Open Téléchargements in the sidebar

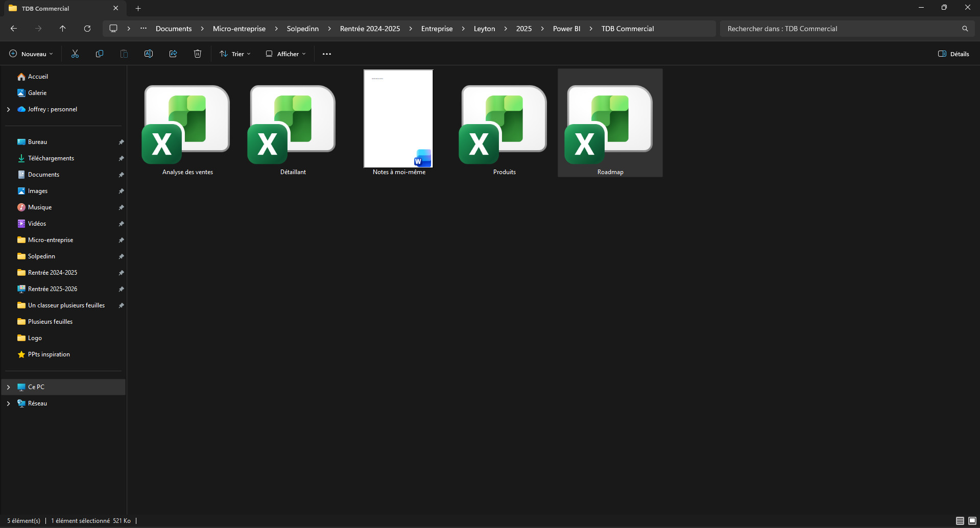coord(51,158)
